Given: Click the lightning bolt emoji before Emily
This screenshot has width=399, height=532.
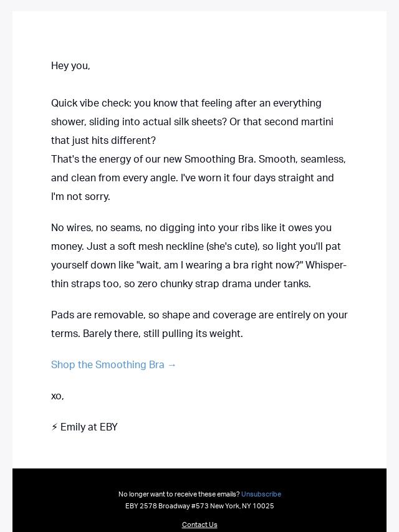Looking at the screenshot, I should [x=54, y=427].
